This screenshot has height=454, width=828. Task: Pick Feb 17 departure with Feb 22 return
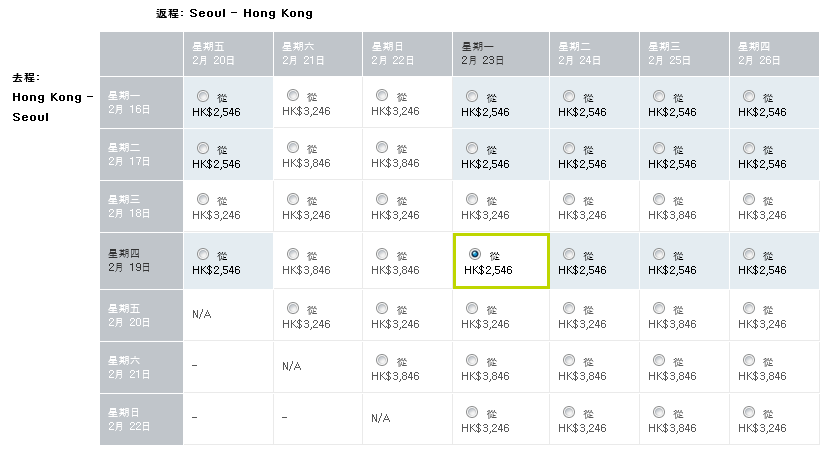[x=383, y=148]
